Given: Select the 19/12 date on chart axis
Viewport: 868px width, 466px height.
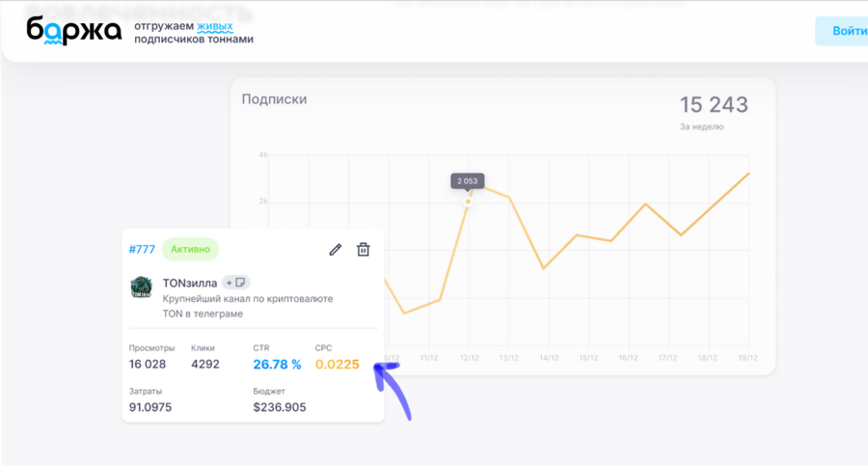Looking at the screenshot, I should click(x=746, y=357).
